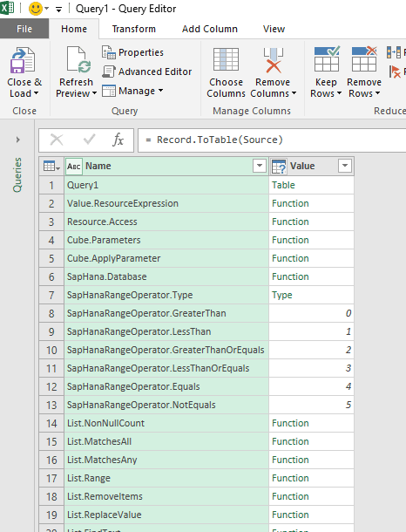This screenshot has width=406, height=532.
Task: Open the Function link for Resource.Access
Action: 290,222
